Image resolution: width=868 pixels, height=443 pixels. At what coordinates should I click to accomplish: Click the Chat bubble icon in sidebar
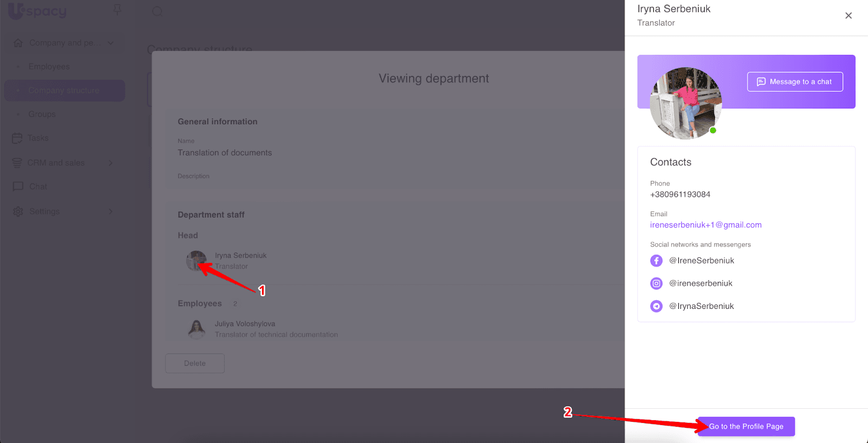[18, 186]
